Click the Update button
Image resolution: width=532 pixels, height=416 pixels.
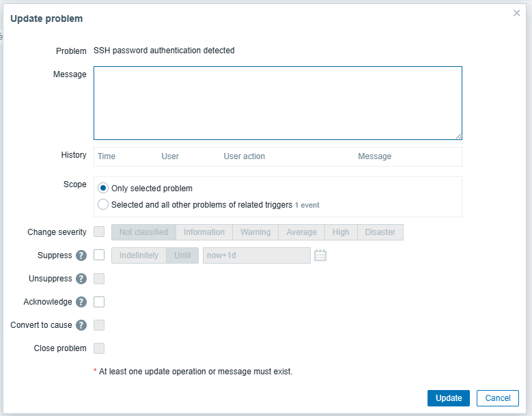449,398
